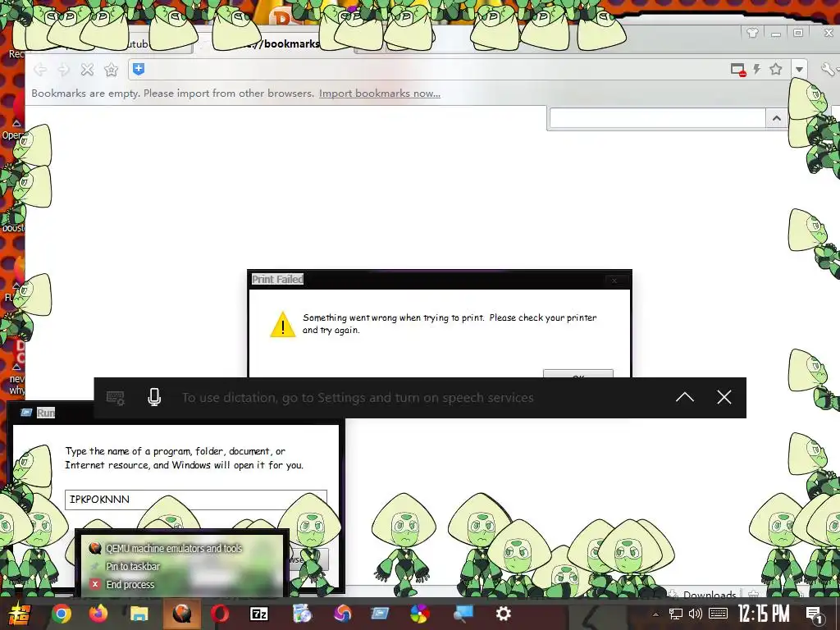Click the browser forward arrow
Image resolution: width=840 pixels, height=630 pixels.
[x=64, y=70]
